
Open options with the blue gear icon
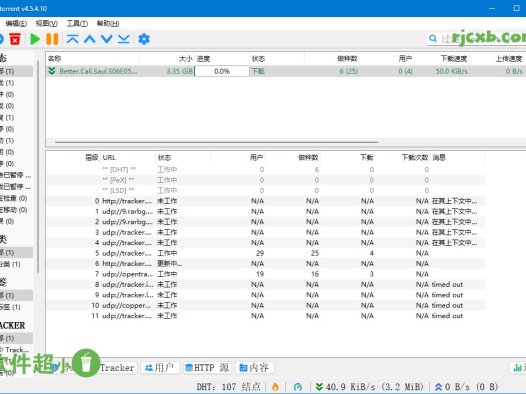tap(144, 39)
